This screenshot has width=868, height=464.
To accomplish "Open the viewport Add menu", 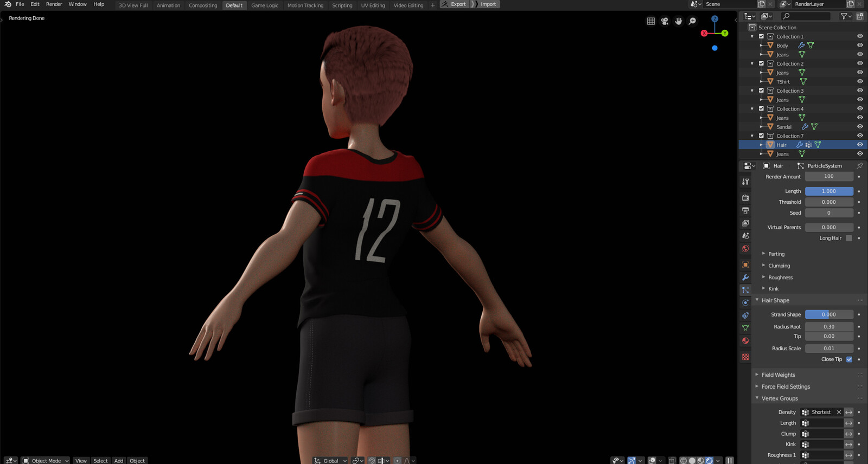I will pos(119,460).
